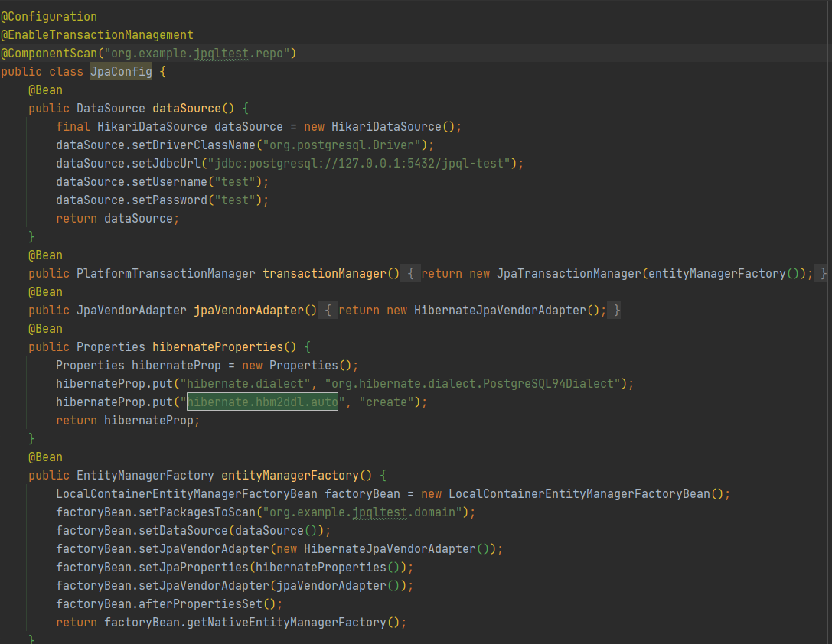Click the highlighted hibernate.hbm2ddl.auto text

[262, 402]
